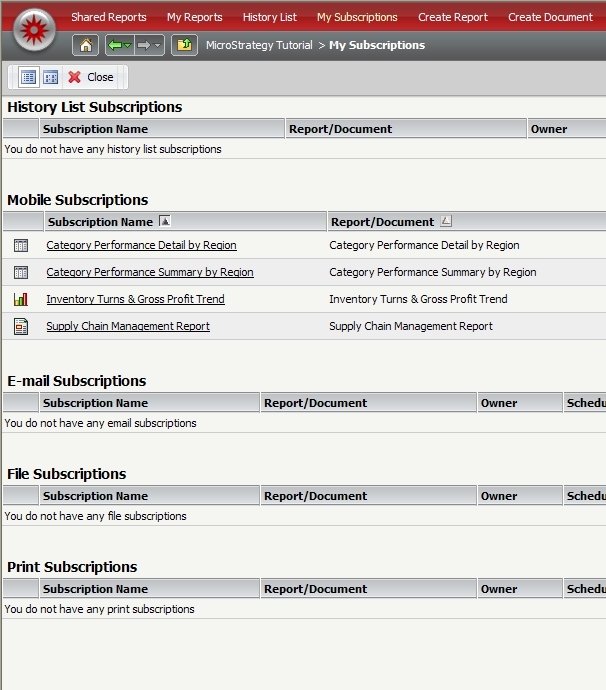Click the green Back arrow

click(x=115, y=45)
